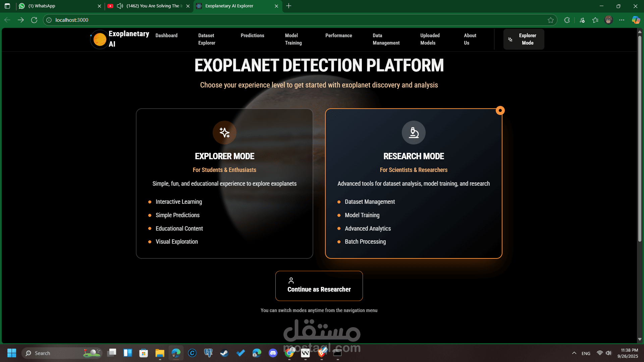Open the Data Management menu

pyautogui.click(x=386, y=39)
